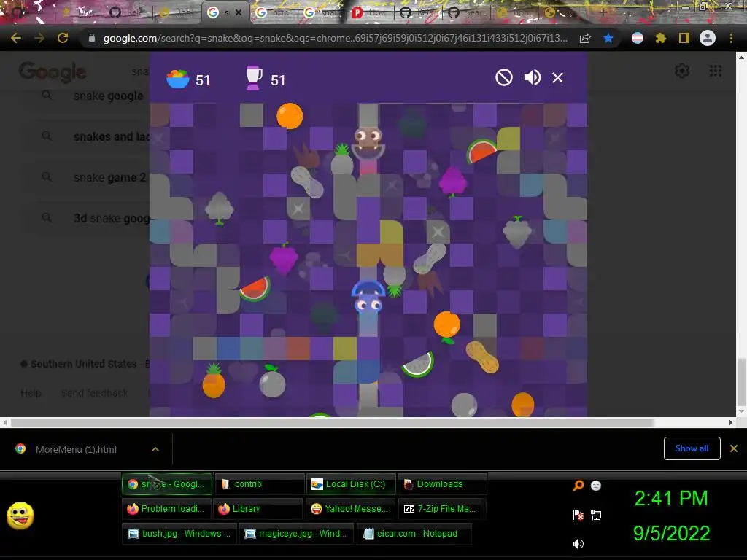Open the striped flag extension icon
Viewport: 747px width, 560px height.
[638, 38]
